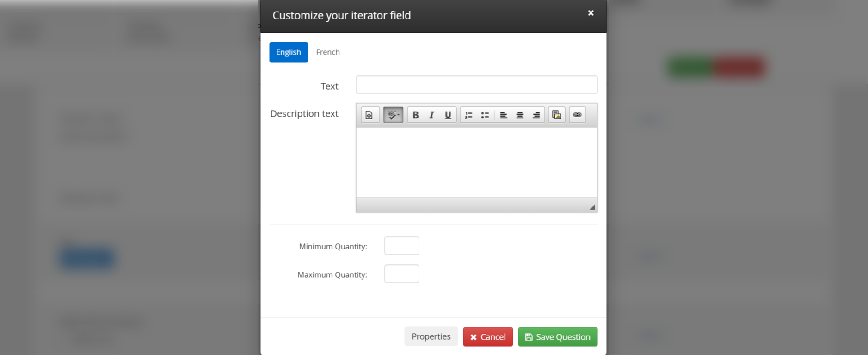Switch to the French language tab

(x=328, y=52)
